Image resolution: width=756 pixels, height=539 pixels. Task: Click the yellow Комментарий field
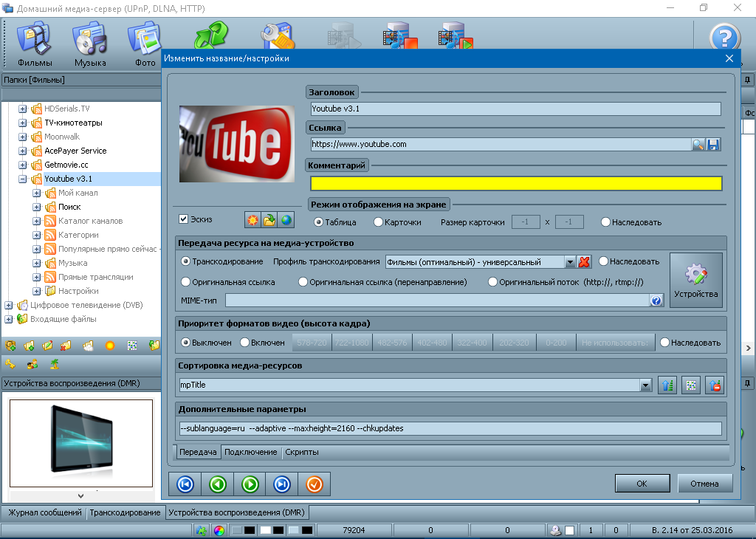tap(515, 184)
